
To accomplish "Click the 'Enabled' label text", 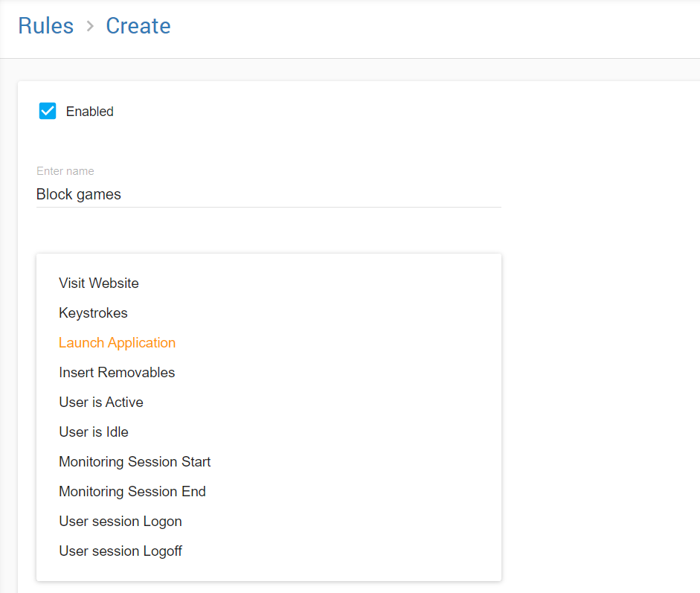I will point(89,112).
